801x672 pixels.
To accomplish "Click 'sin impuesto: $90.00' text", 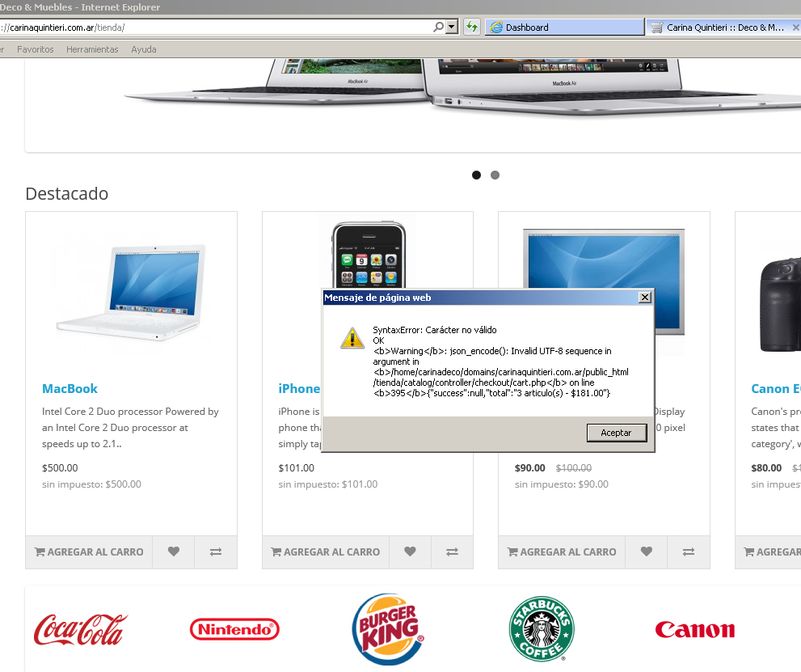I will (562, 484).
